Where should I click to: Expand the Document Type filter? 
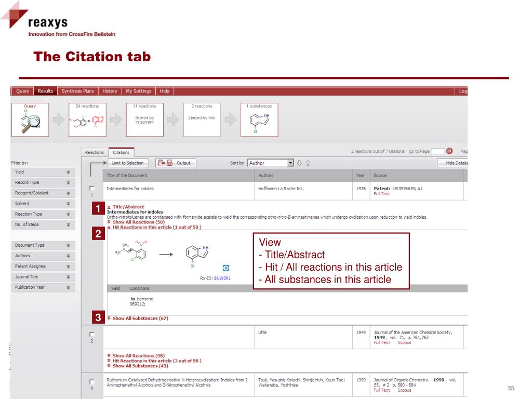[43, 245]
